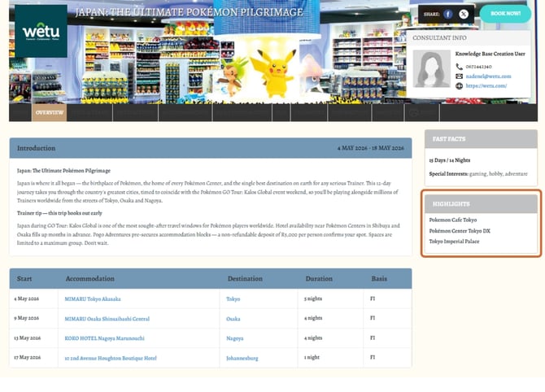Click the consultant phone number 0672442340

pos(478,67)
